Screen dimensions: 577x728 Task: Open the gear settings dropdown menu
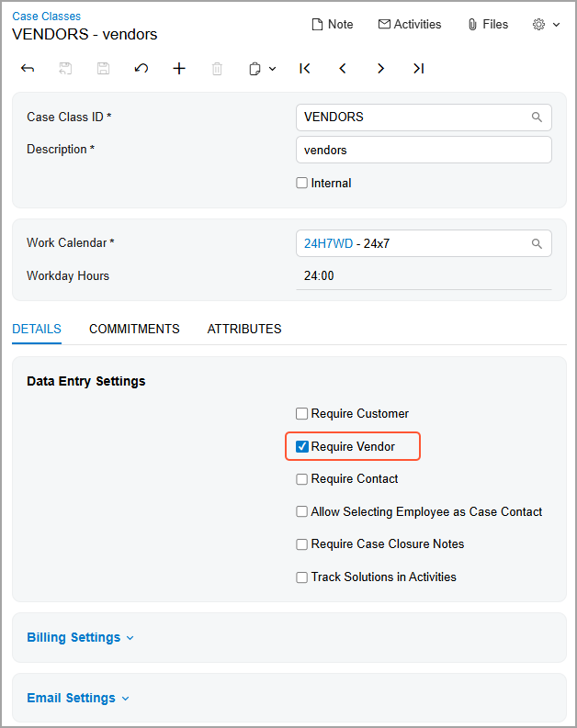(x=546, y=25)
